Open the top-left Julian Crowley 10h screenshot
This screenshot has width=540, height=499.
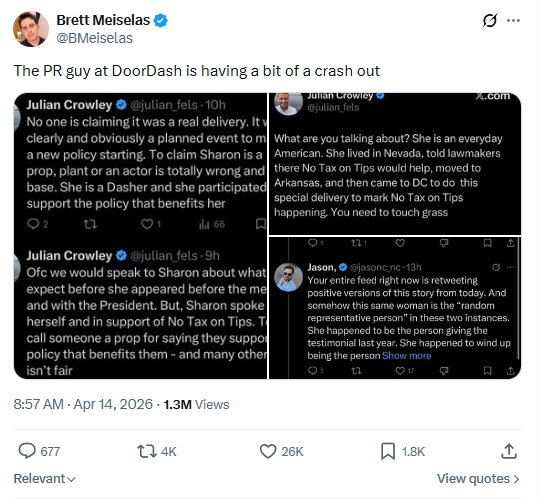click(x=140, y=163)
